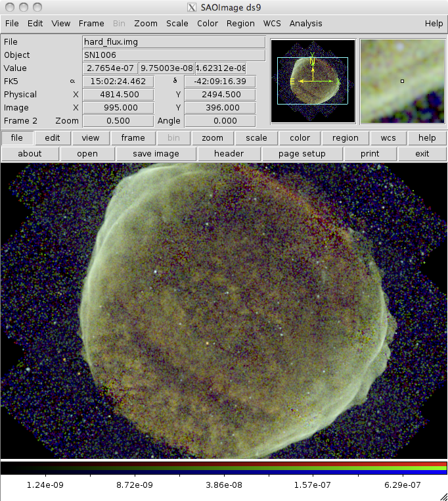Select the 'zoom' button bar category

click(x=212, y=138)
